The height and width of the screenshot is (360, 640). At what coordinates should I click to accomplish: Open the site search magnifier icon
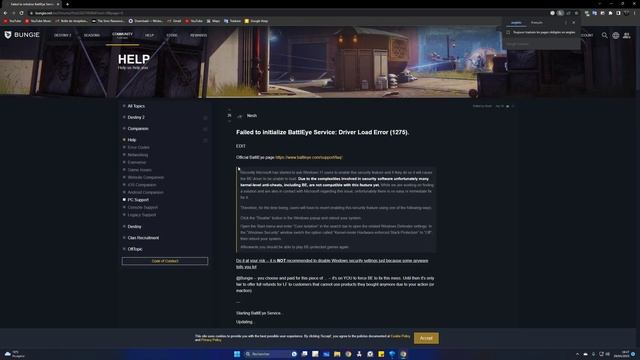click(604, 36)
